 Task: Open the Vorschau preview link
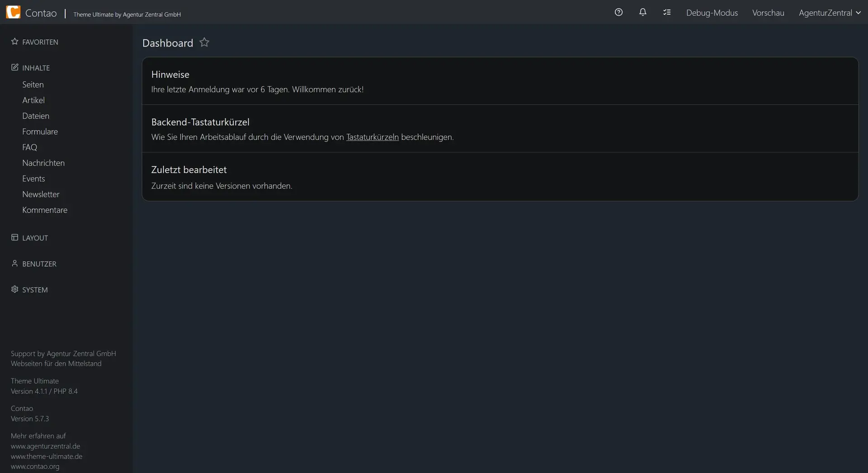pyautogui.click(x=768, y=13)
